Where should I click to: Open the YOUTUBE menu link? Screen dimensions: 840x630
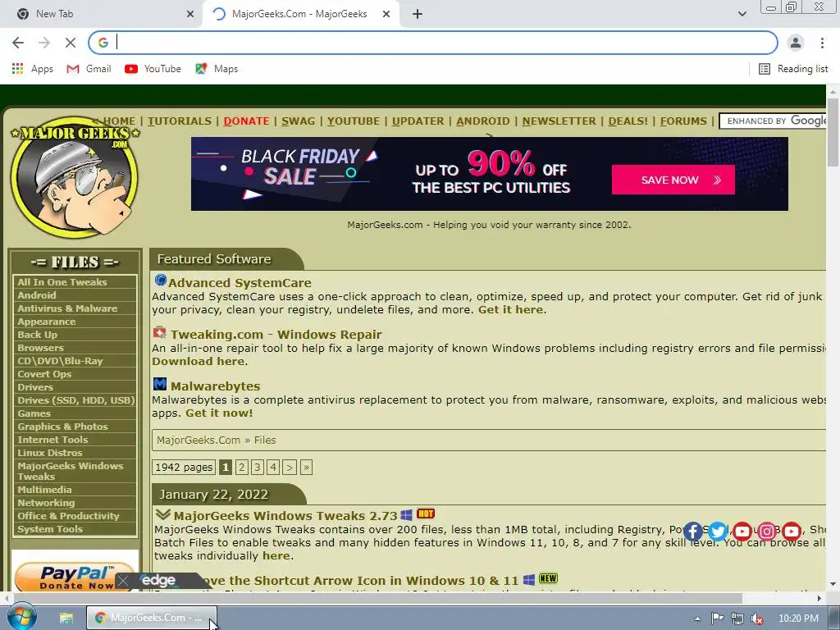[354, 121]
